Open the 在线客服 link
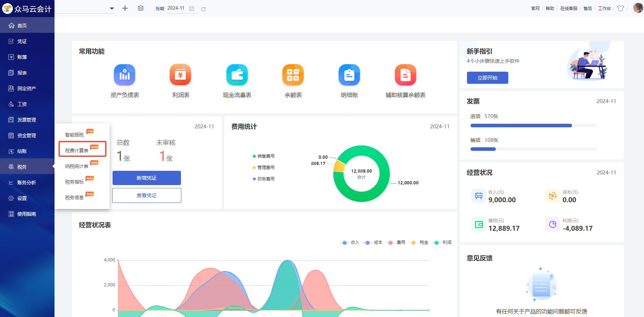The image size is (644, 317). click(569, 9)
